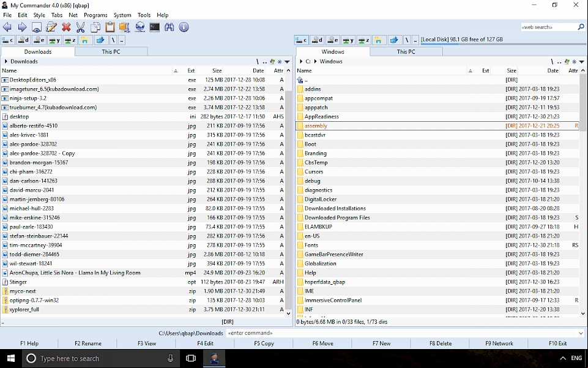Open right panel path dropdown arrow
This screenshot has height=368, width=588.
click(582, 61)
